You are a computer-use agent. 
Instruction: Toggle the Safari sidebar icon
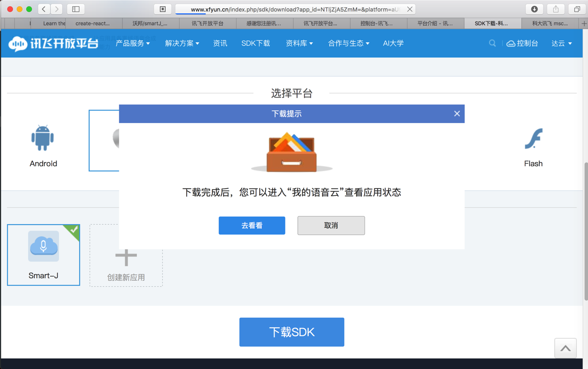[x=76, y=9]
